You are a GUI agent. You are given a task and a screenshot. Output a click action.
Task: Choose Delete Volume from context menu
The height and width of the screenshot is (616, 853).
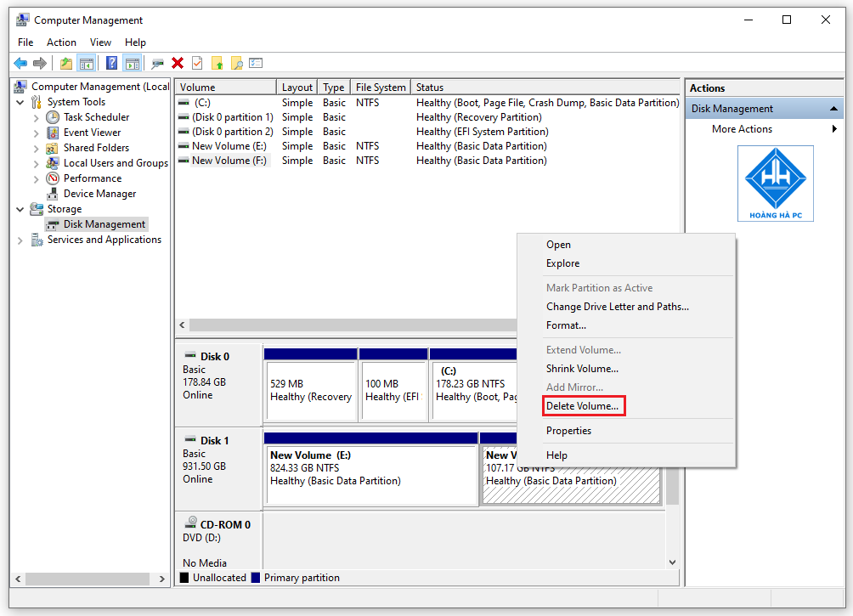[x=582, y=406]
